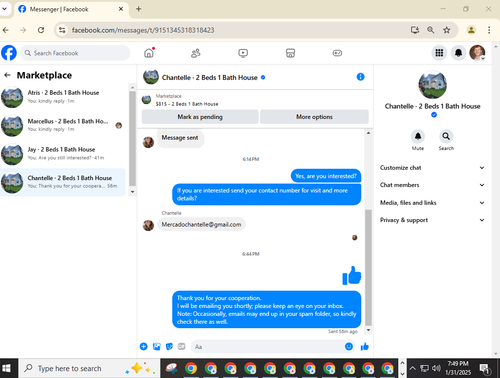The height and width of the screenshot is (378, 500).
Task: Open the Marketplace storefront icon
Action: coord(290,53)
